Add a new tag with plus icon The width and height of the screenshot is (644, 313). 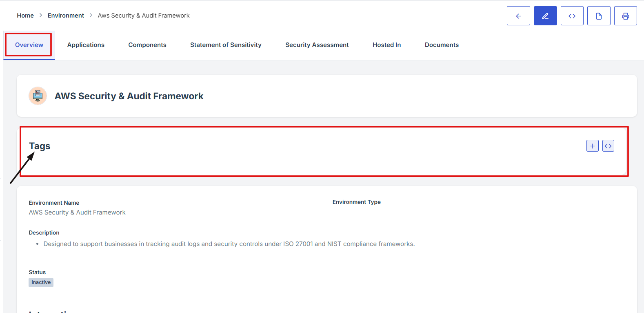[x=592, y=146]
